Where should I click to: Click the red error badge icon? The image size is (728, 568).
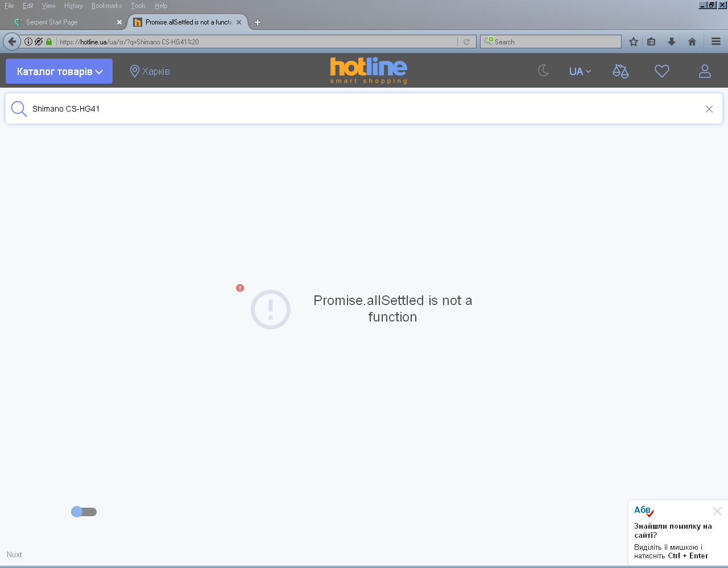pyautogui.click(x=240, y=288)
